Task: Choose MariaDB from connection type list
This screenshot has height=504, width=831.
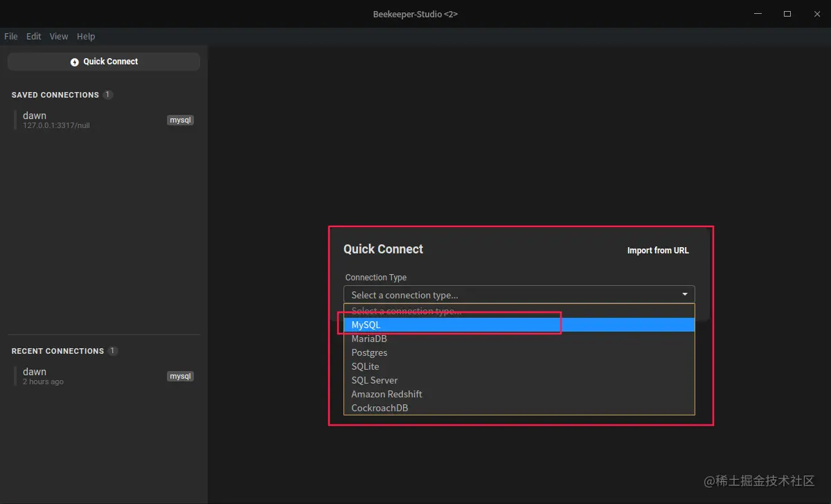Action: [x=519, y=339]
